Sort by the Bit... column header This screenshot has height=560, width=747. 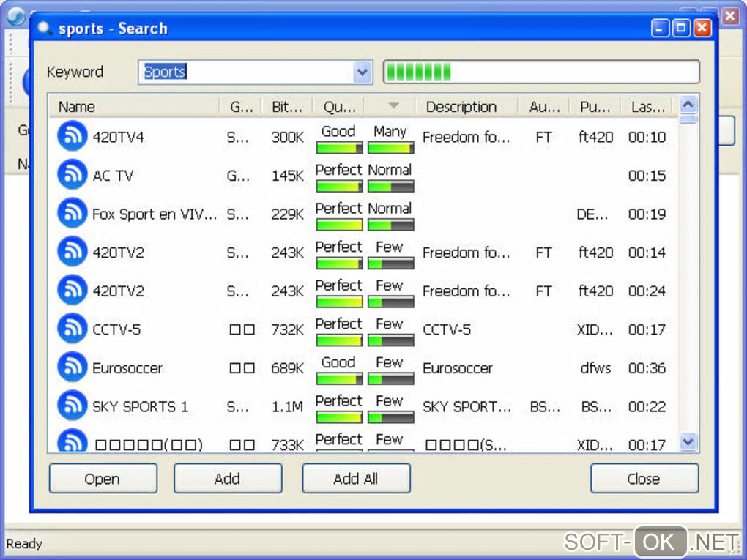point(287,107)
